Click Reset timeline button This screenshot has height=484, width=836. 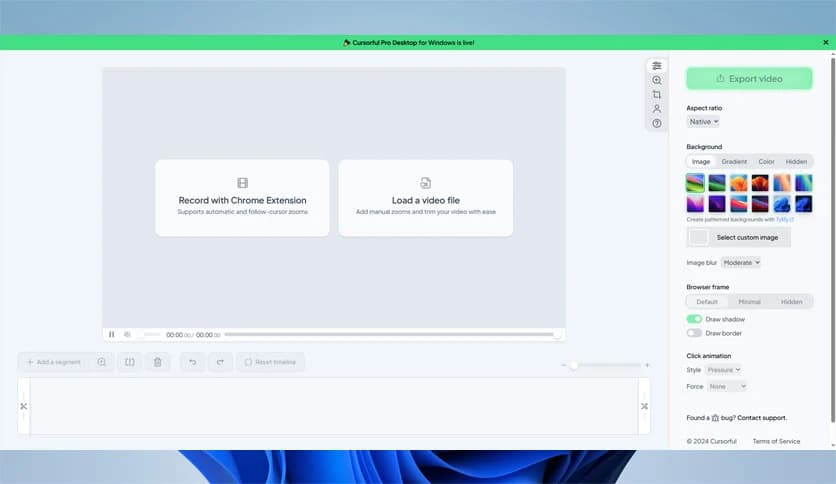270,362
